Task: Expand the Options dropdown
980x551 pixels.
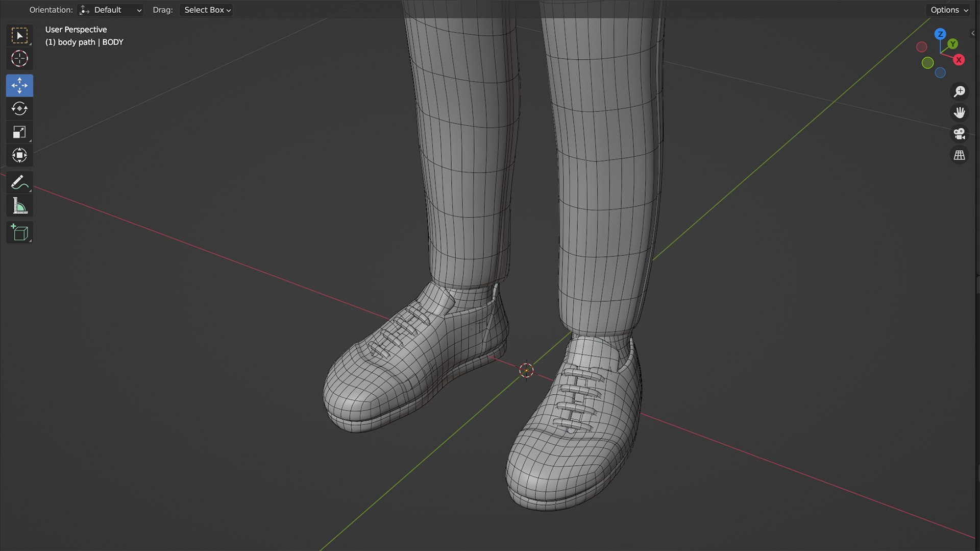Action: click(948, 10)
